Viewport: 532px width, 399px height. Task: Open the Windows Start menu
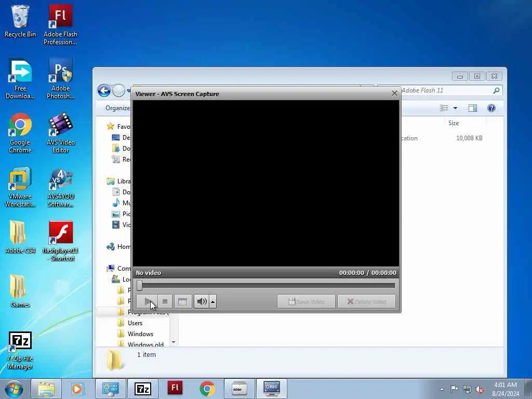pyautogui.click(x=14, y=389)
